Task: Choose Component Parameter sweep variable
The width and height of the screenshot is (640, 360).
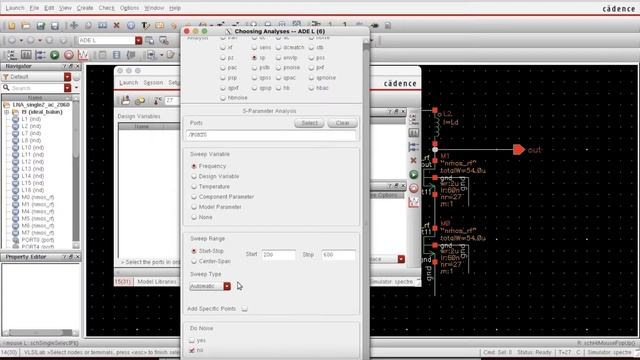Action: tap(194, 197)
